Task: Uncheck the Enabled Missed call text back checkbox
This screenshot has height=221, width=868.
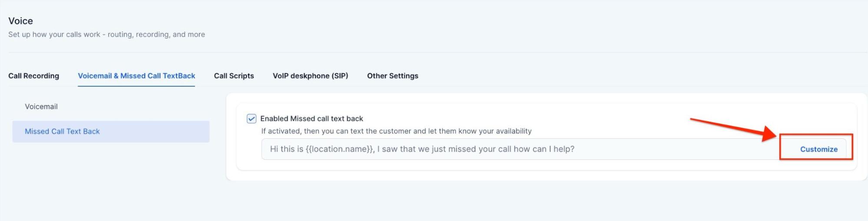Action: [x=251, y=119]
